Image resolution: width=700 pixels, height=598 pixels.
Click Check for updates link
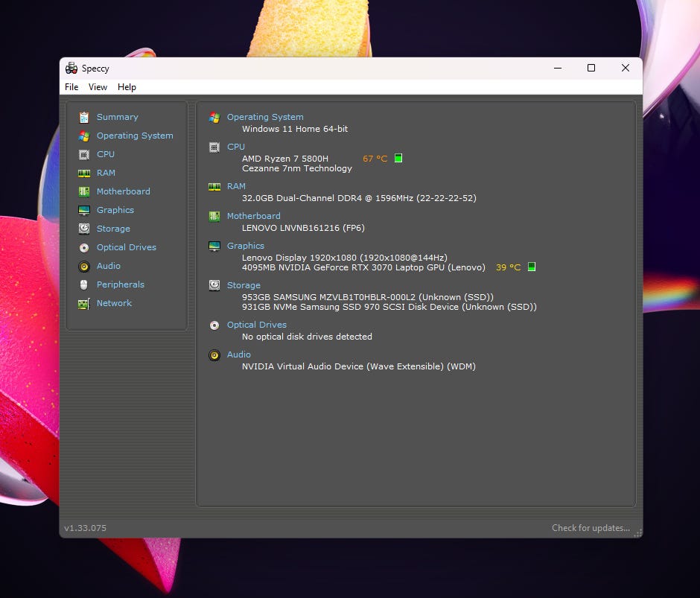pos(591,528)
